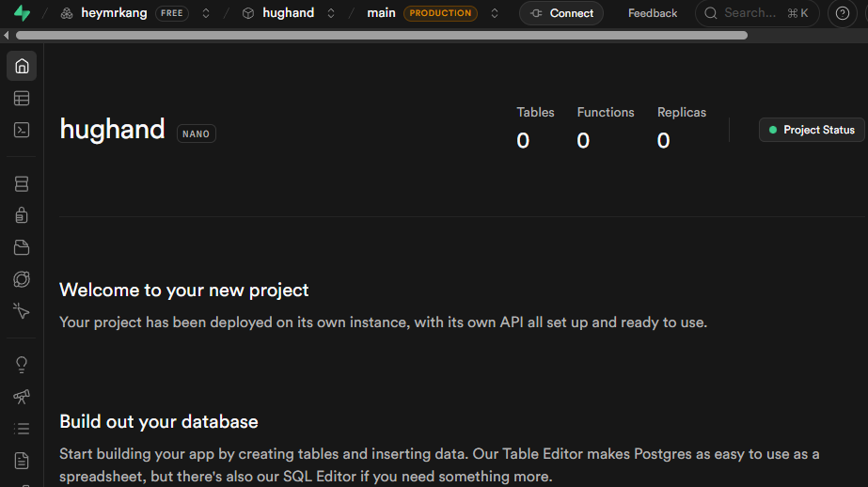
Task: Open Advisors via the lightbulb icon
Action: pos(22,365)
